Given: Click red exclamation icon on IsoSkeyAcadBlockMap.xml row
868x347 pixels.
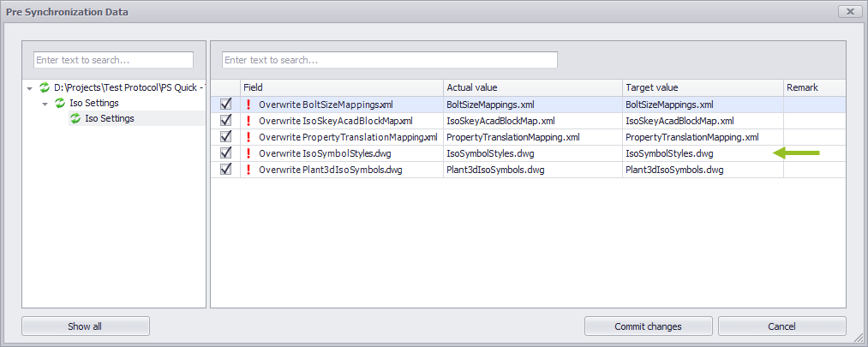Looking at the screenshot, I should pos(248,121).
